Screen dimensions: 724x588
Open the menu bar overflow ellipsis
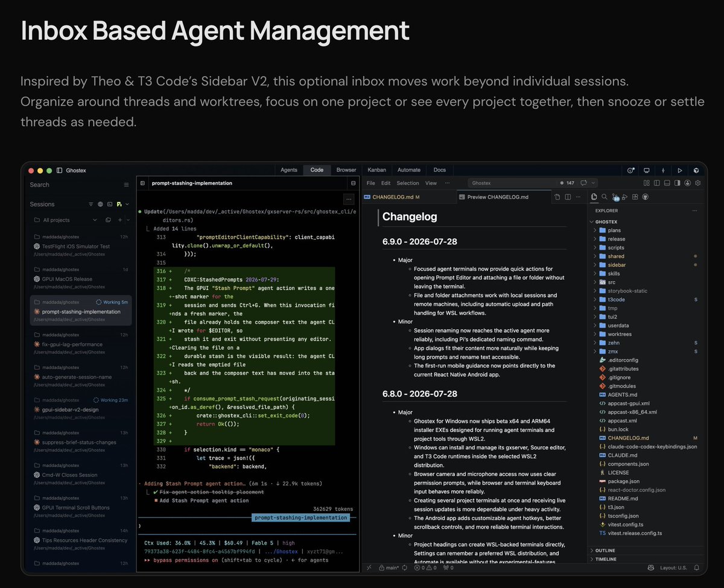pyautogui.click(x=447, y=183)
